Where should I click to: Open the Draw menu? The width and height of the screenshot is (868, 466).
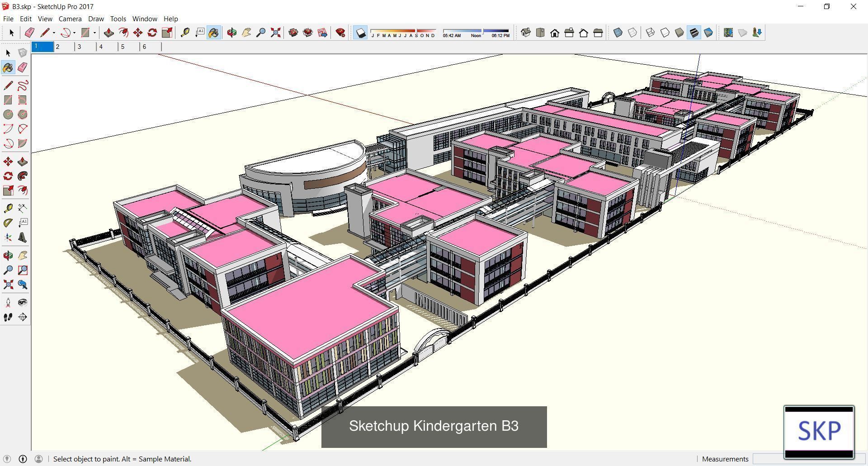[x=96, y=19]
